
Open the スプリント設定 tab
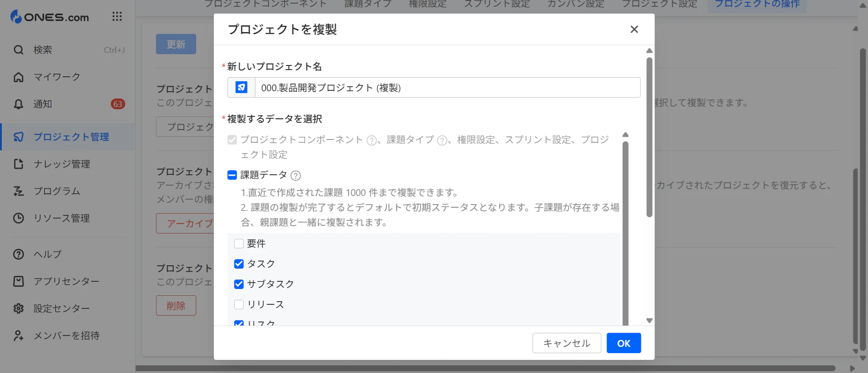pyautogui.click(x=497, y=4)
